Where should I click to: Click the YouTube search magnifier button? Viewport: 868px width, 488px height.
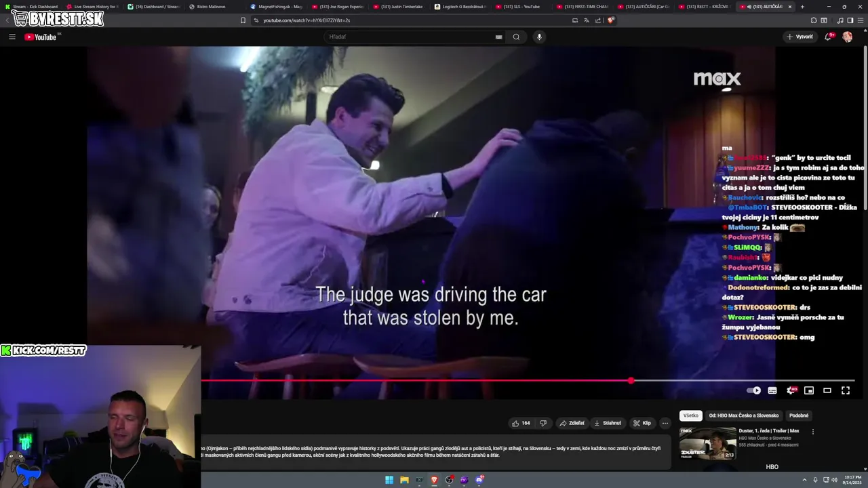click(x=516, y=37)
